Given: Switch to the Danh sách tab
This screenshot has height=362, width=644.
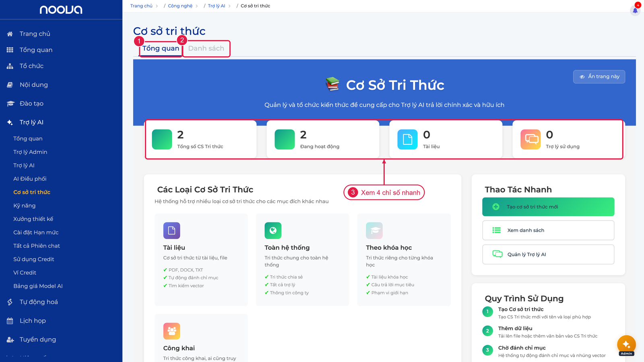Looking at the screenshot, I should [206, 48].
